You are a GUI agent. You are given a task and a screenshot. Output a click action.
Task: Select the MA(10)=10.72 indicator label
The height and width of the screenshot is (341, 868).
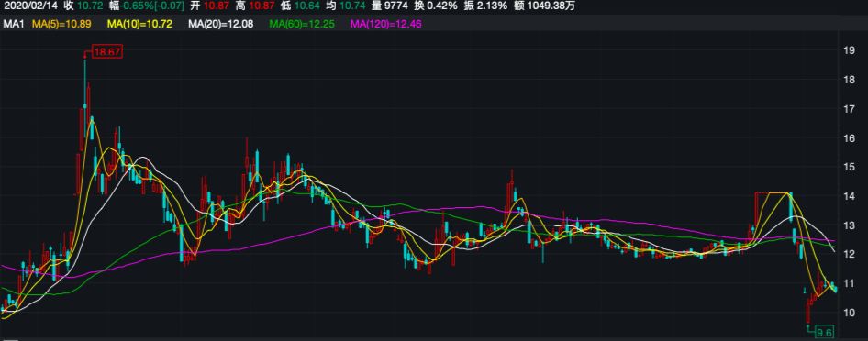click(x=140, y=24)
